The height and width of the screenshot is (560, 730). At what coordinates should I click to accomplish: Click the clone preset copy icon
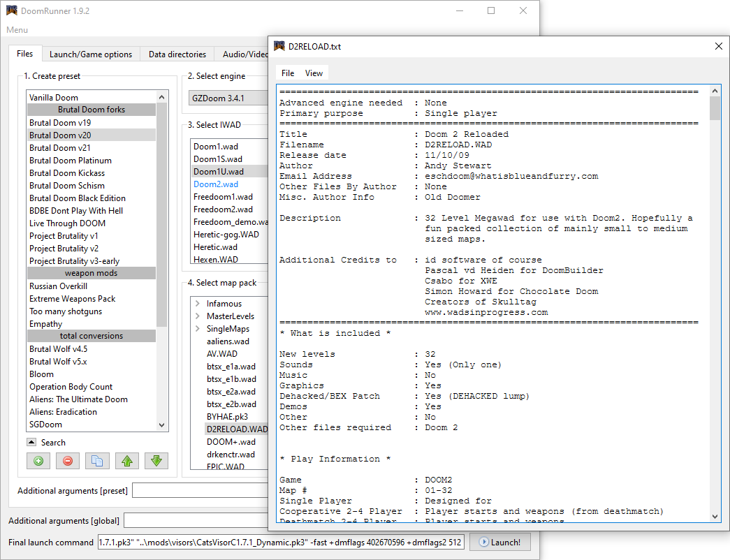(x=97, y=461)
